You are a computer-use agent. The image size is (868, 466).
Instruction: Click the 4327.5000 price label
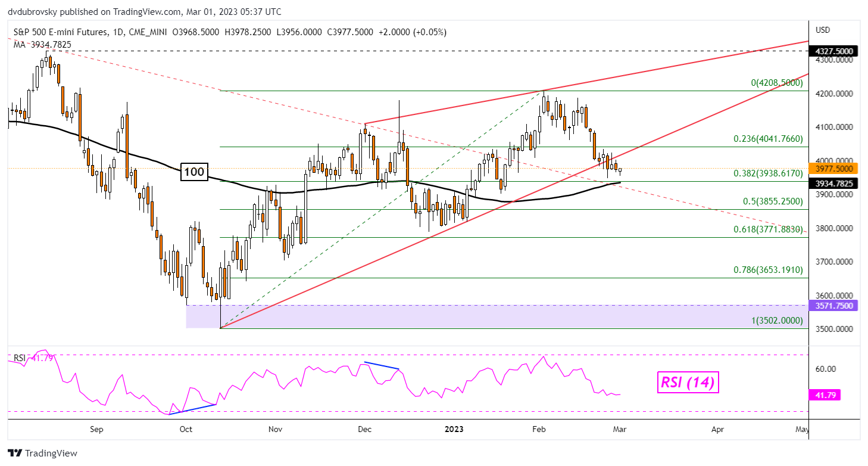pyautogui.click(x=833, y=51)
